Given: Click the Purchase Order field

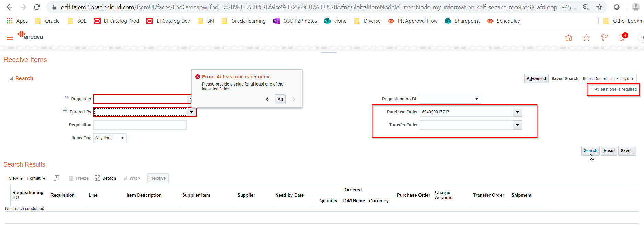Looking at the screenshot, I should pyautogui.click(x=466, y=112).
